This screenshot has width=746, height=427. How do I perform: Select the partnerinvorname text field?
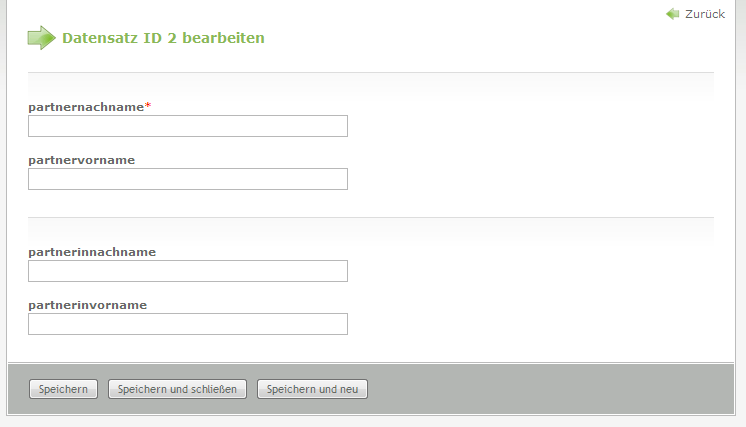point(188,324)
